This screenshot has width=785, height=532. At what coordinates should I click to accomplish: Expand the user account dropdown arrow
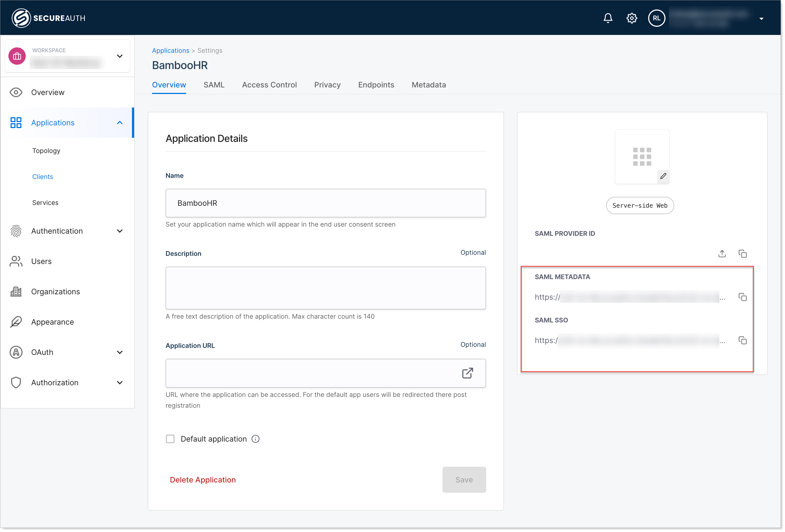point(761,19)
